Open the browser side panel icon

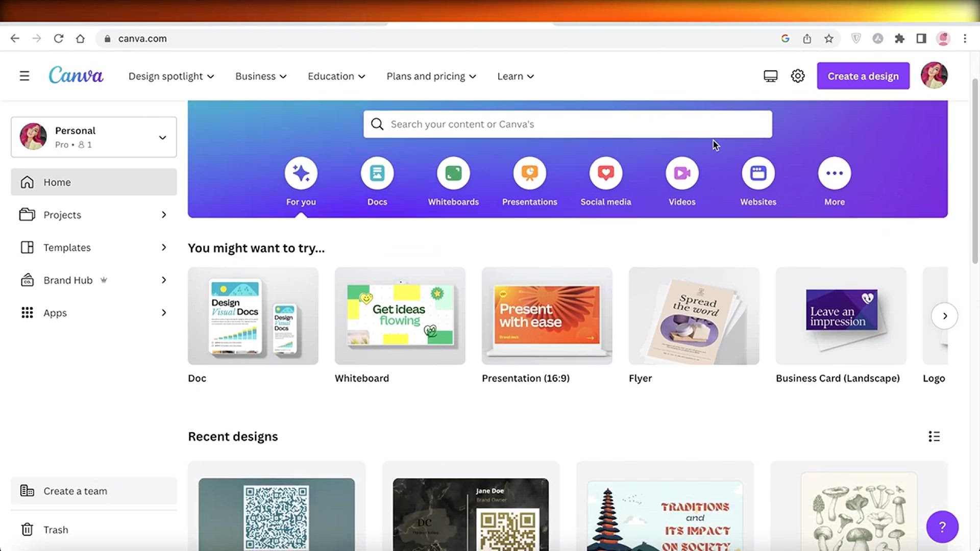click(x=921, y=38)
